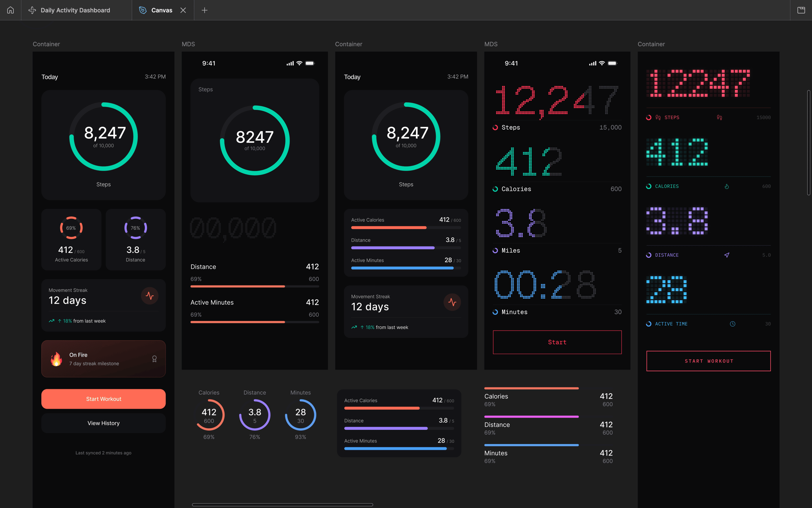Click the vertical scrollbar on right edge
Viewport: 812px width, 508px height.
tap(809, 142)
